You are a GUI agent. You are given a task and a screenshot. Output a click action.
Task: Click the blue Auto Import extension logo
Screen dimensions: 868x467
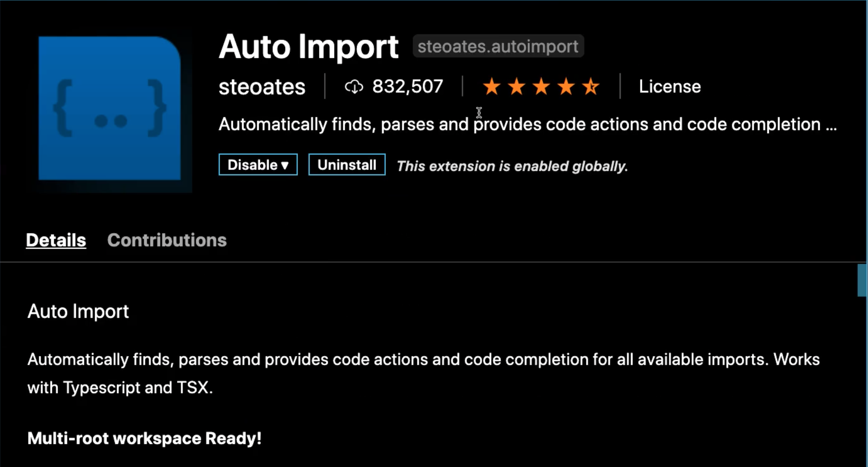click(x=109, y=108)
